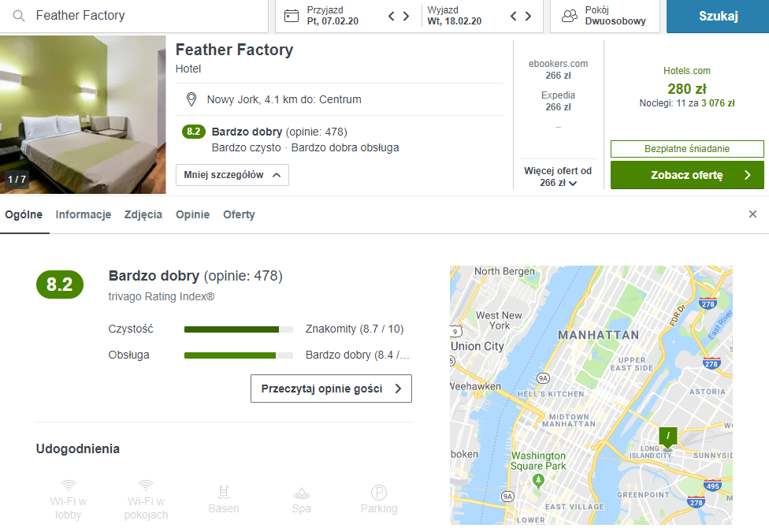This screenshot has height=532, width=769.
Task: Move checkout date forward one day
Action: tap(528, 17)
